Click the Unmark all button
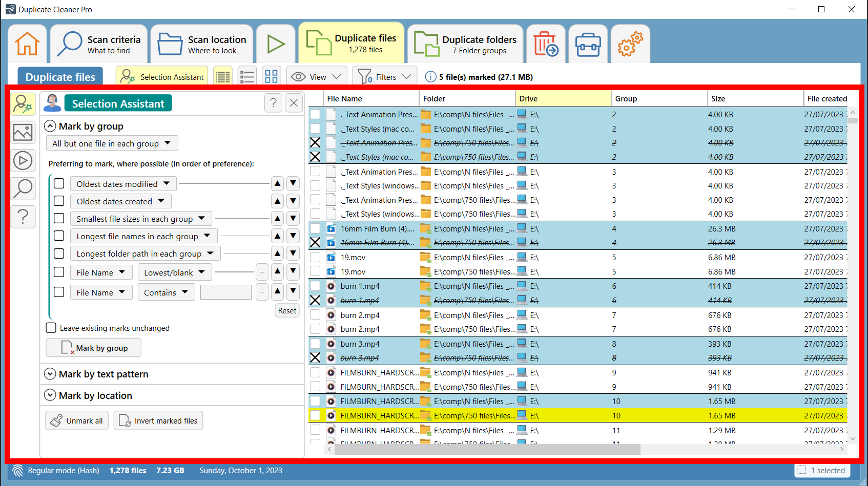Viewport: 868px width, 486px height. (x=76, y=420)
